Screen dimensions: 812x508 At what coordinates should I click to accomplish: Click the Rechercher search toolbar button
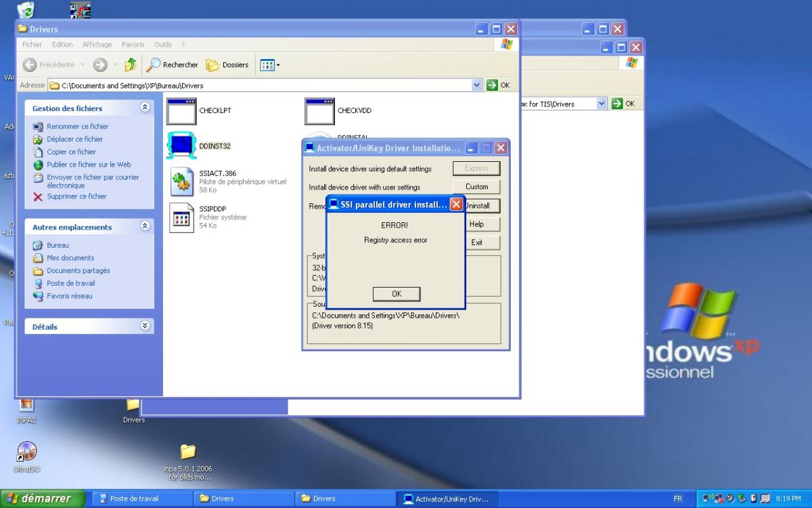(173, 65)
